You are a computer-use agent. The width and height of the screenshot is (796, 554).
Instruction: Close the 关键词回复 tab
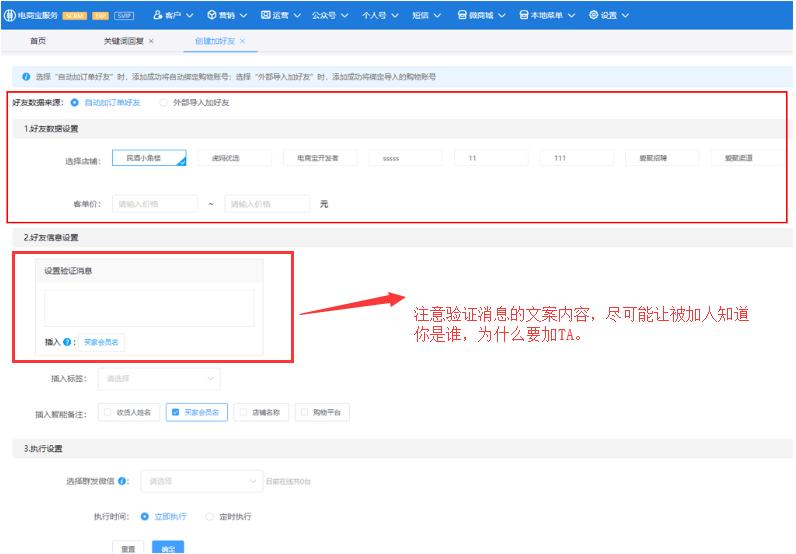click(x=151, y=41)
